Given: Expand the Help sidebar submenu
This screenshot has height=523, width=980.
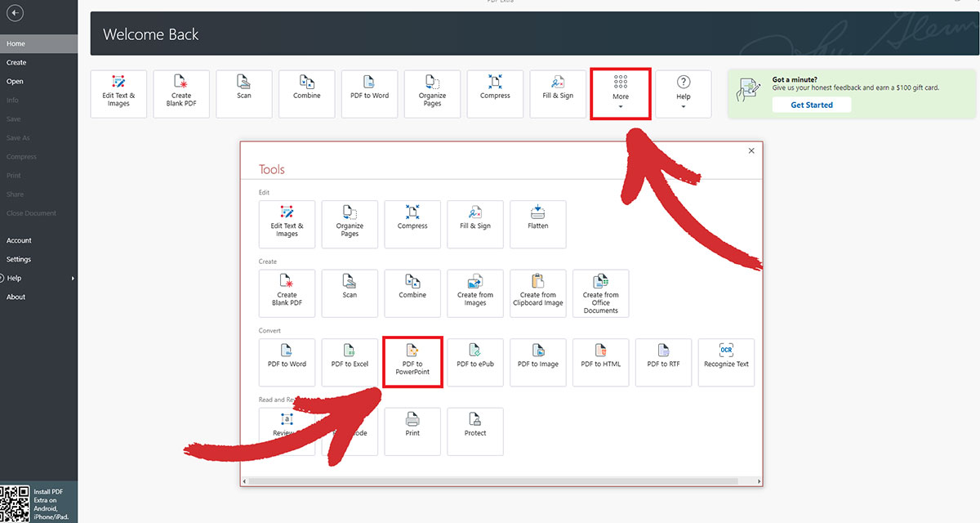Looking at the screenshot, I should [13, 278].
